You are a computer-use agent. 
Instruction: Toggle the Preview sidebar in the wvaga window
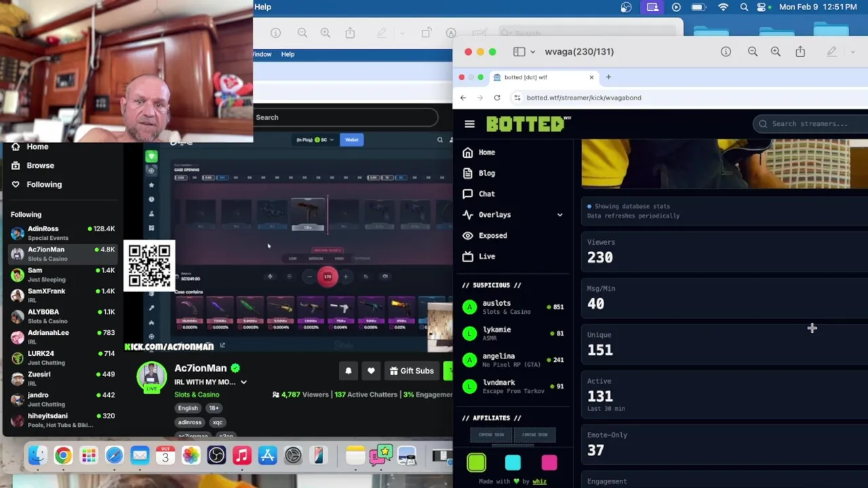coord(519,52)
